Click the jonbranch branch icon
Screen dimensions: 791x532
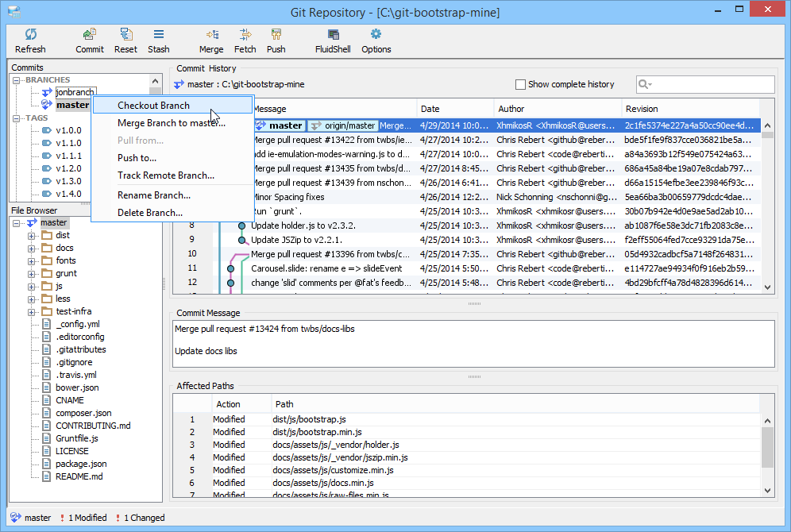pos(47,92)
